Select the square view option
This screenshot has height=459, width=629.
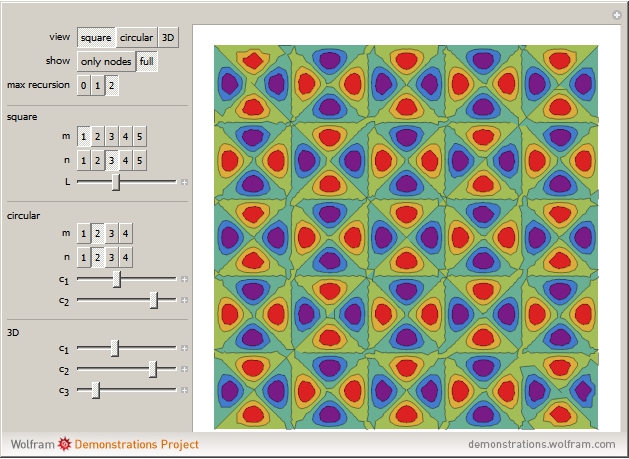[96, 38]
